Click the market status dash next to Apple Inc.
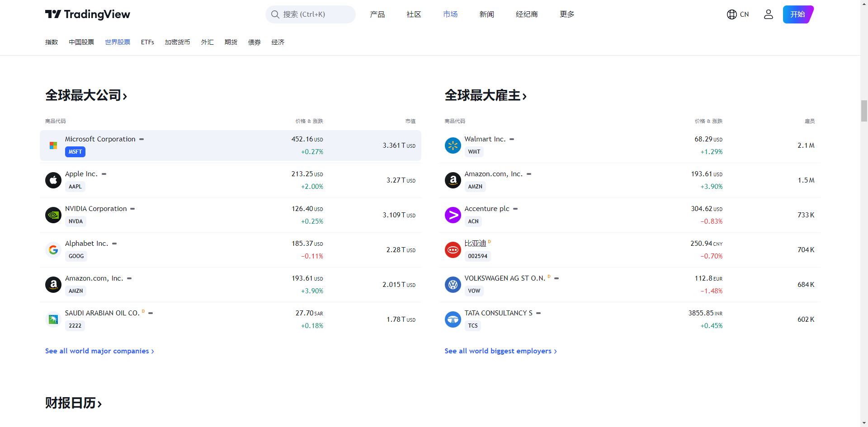The width and height of the screenshot is (868, 427). click(104, 174)
